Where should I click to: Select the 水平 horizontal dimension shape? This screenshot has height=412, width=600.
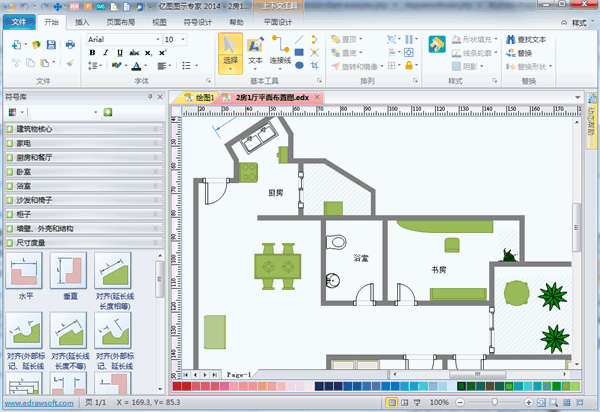24,276
